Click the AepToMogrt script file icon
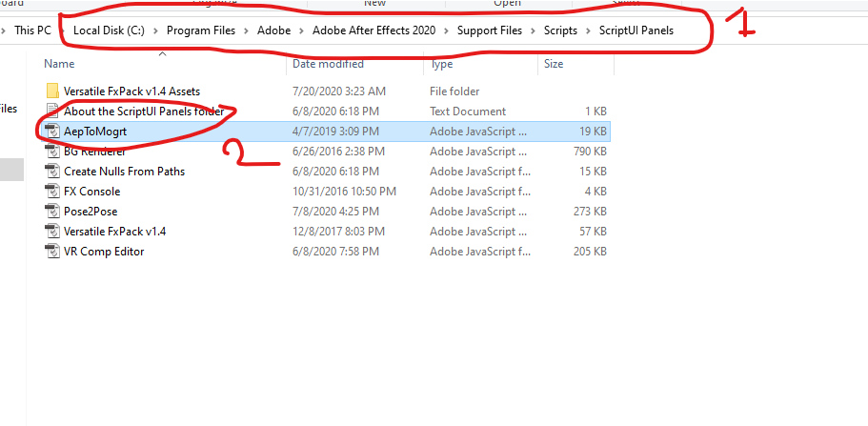This screenshot has width=868, height=426. pyautogui.click(x=52, y=132)
